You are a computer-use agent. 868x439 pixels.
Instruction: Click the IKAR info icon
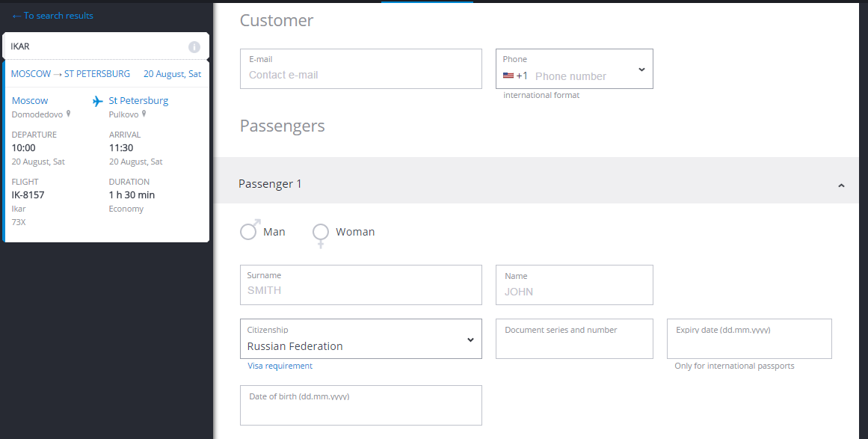[194, 47]
